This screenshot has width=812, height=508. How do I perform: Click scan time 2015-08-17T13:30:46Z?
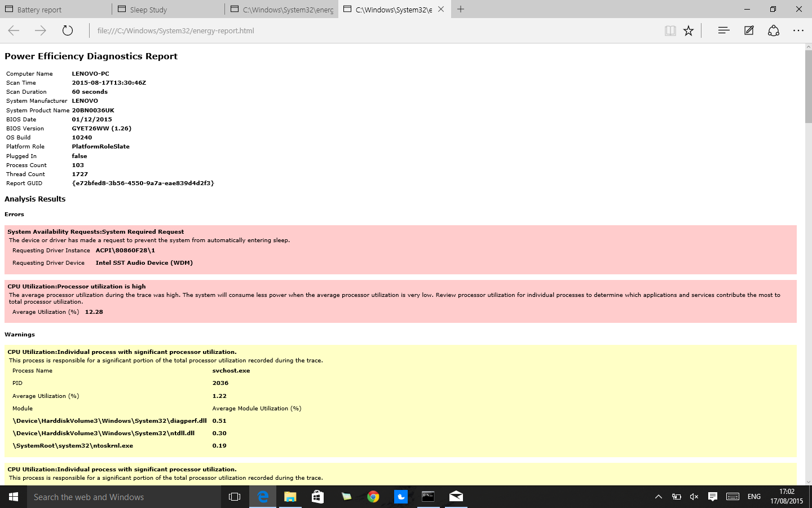point(109,82)
